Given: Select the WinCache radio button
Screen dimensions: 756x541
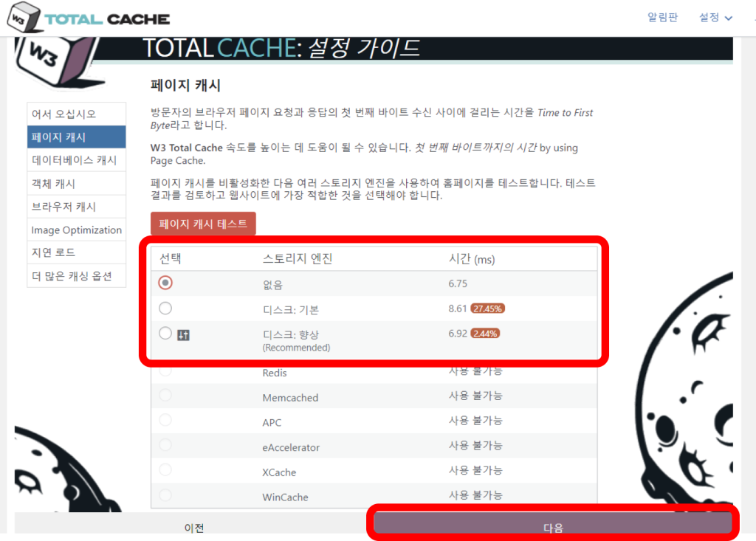Looking at the screenshot, I should [165, 495].
